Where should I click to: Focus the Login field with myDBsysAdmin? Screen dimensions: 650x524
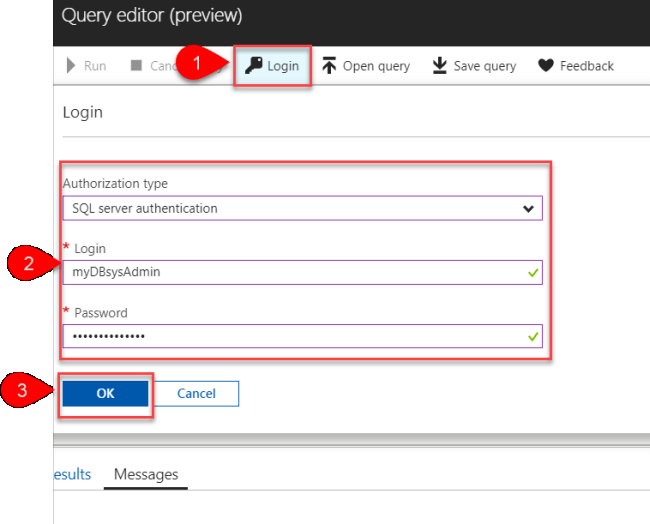coord(303,272)
